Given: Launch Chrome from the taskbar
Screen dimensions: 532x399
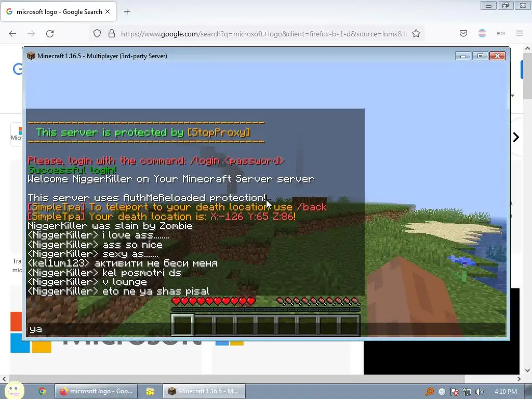Looking at the screenshot, I should click(42, 391).
